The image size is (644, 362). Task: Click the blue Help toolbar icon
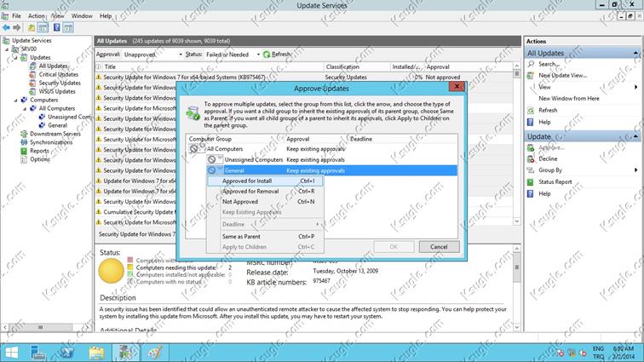tap(57, 27)
